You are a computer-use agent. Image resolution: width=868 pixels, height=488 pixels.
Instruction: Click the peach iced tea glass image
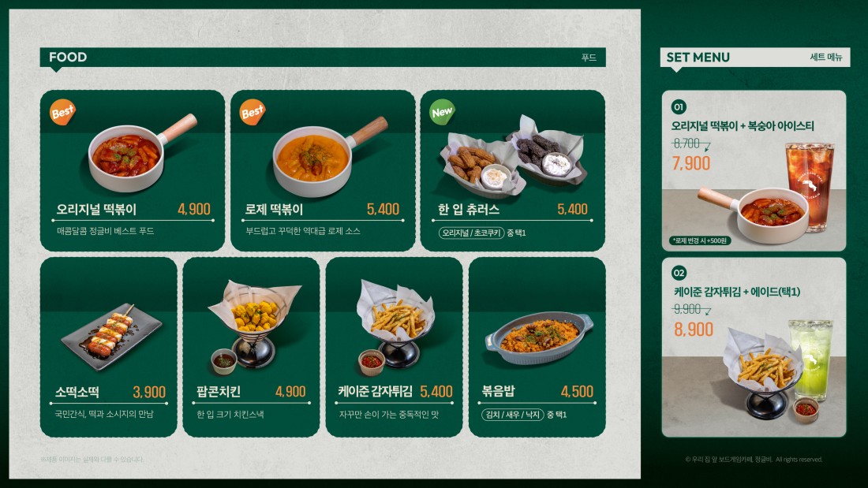[x=810, y=184]
